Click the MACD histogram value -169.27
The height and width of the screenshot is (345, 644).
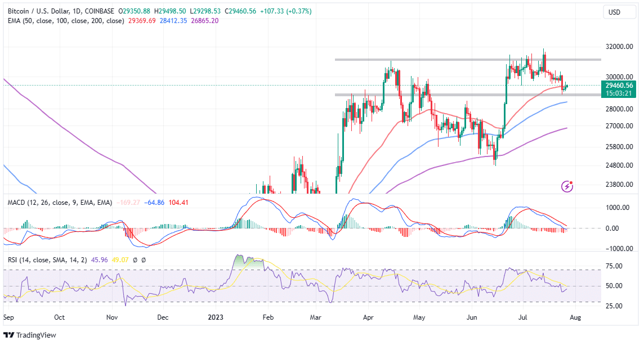[129, 203]
